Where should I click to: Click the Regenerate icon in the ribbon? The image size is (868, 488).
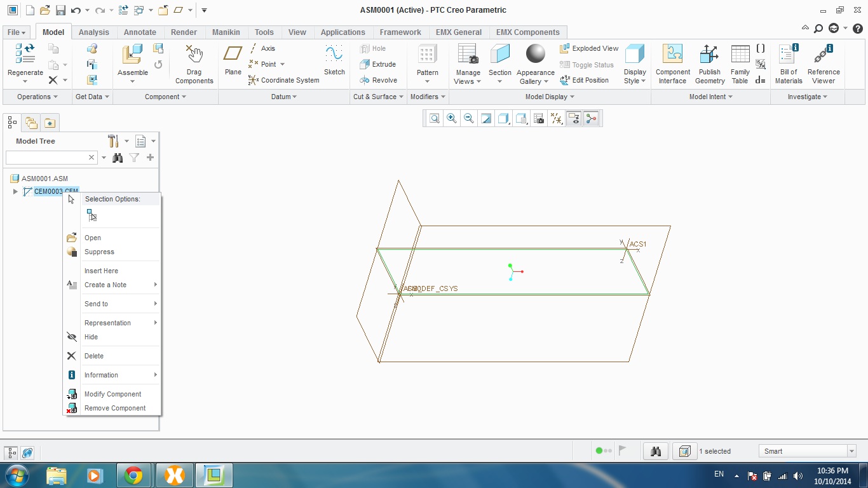click(x=25, y=54)
